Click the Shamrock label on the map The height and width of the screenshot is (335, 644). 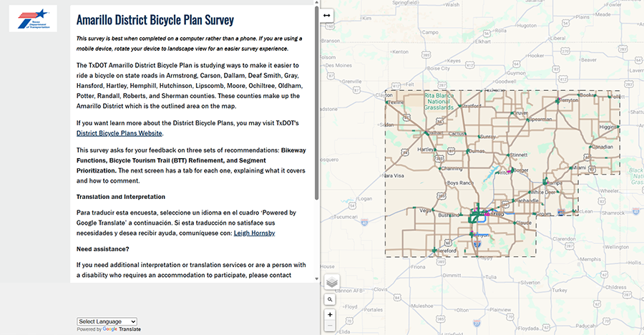pos(613,213)
